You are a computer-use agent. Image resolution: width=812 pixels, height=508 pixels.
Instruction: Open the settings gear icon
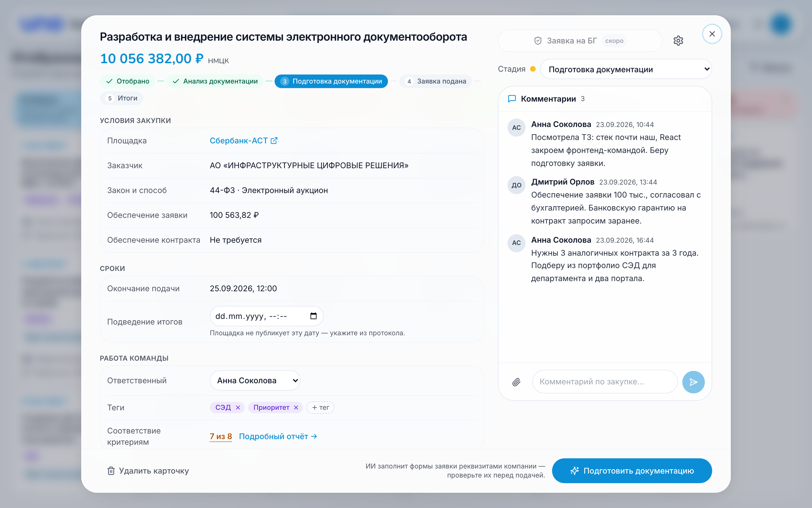678,41
